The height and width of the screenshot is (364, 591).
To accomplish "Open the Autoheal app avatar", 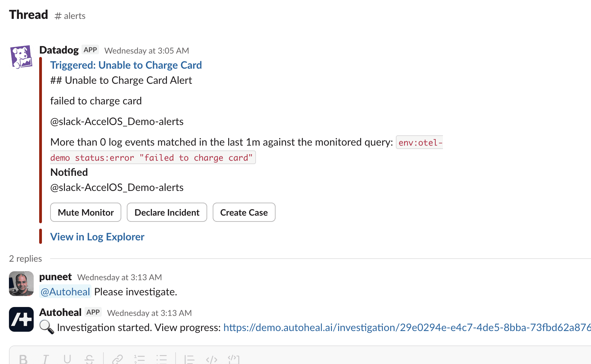I will 21,319.
